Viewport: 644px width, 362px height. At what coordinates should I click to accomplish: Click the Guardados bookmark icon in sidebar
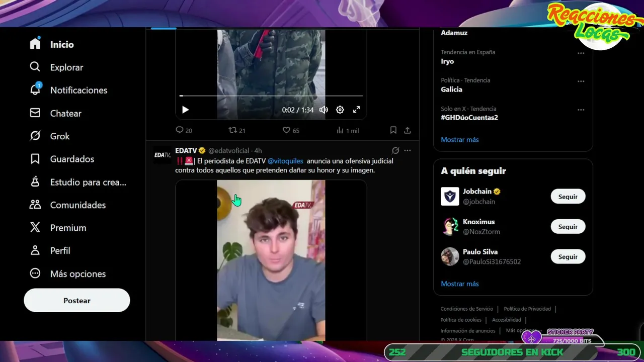(35, 159)
